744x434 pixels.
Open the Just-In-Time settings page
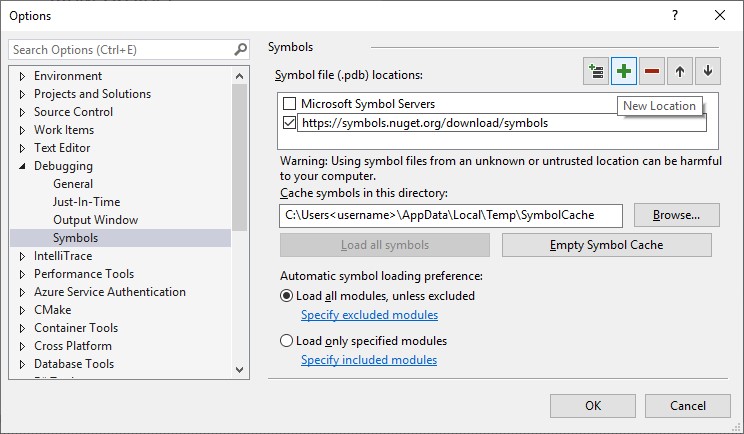pyautogui.click(x=86, y=202)
